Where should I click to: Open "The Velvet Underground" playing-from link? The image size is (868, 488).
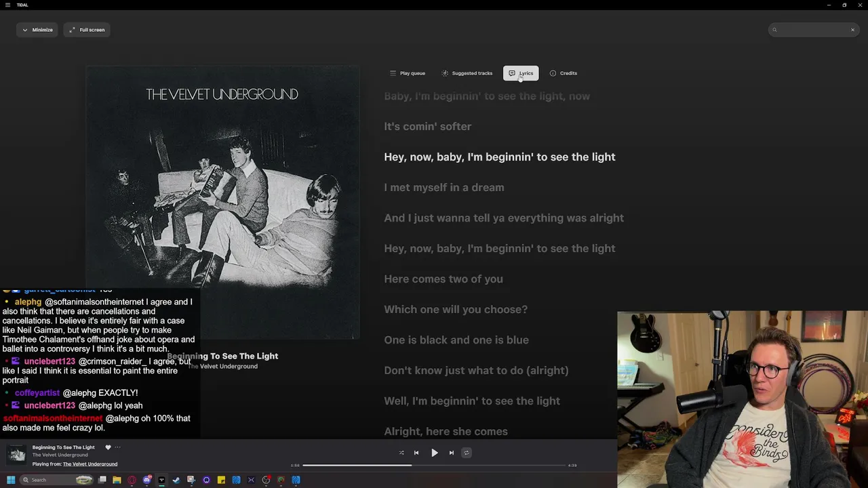[x=90, y=464]
